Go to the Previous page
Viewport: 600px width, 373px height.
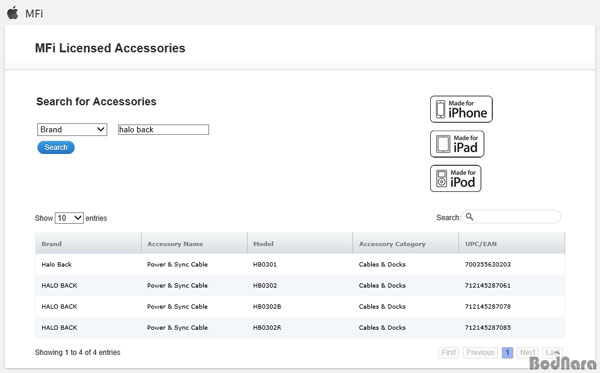pyautogui.click(x=480, y=352)
